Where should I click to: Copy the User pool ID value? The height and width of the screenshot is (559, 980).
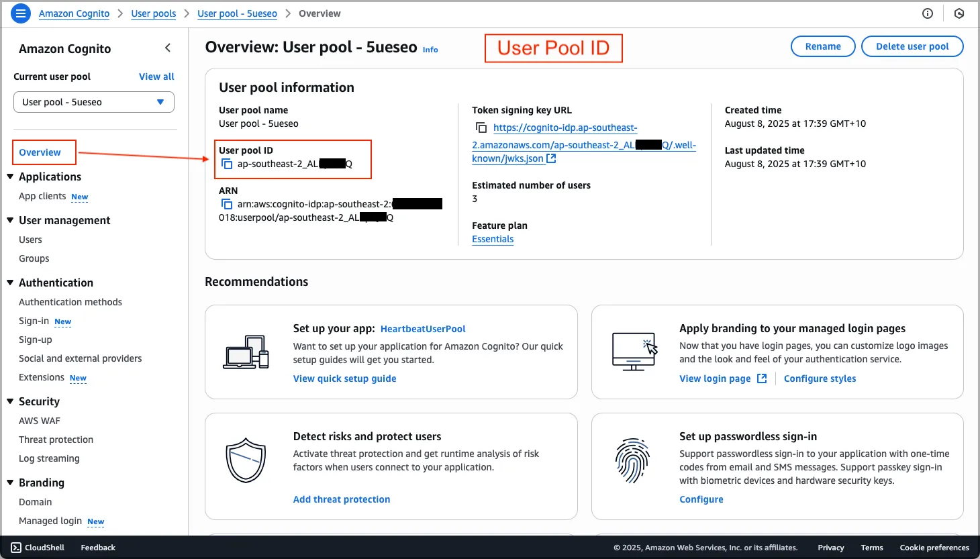click(x=227, y=164)
